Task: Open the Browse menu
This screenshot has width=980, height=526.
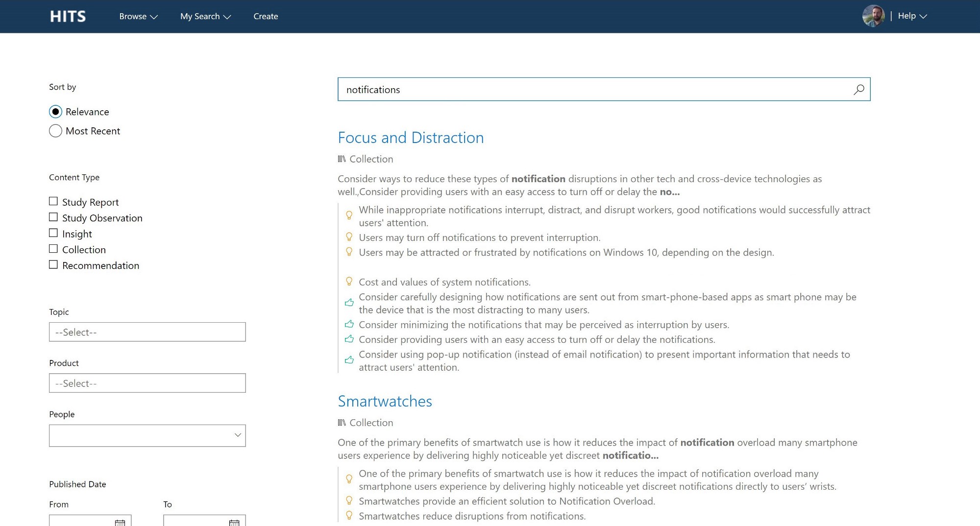Action: (138, 16)
